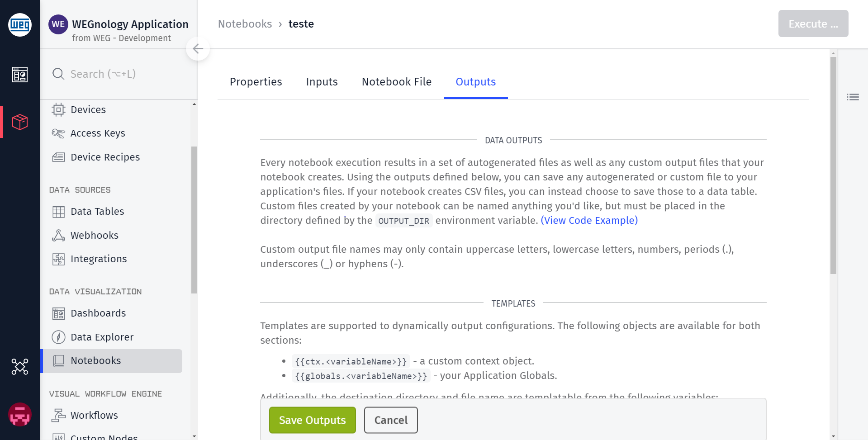
Task: Click the {{ctx.<variableName>}} code snippet
Action: point(351,361)
